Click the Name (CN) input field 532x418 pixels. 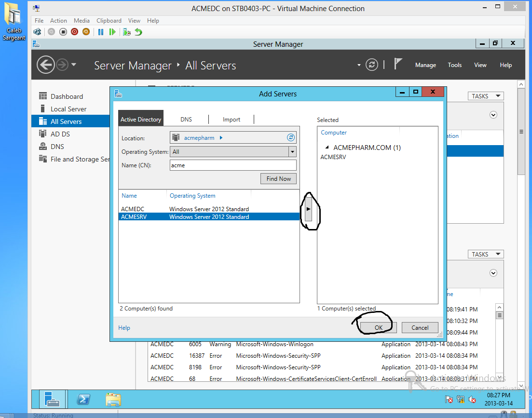click(x=233, y=165)
